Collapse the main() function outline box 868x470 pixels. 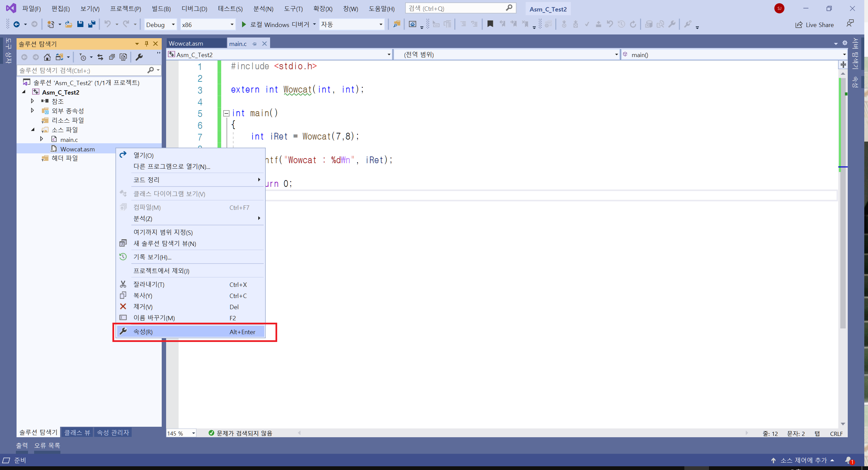(x=226, y=113)
